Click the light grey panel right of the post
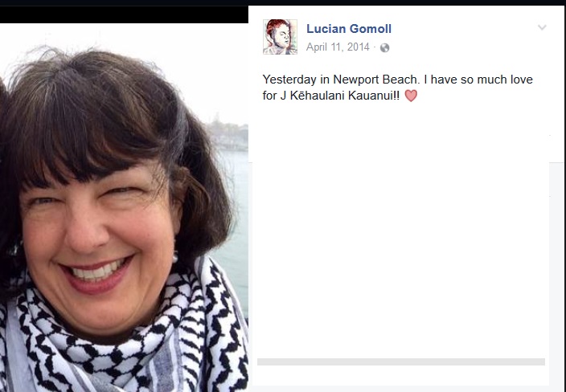The image size is (566, 392). pyautogui.click(x=558, y=274)
